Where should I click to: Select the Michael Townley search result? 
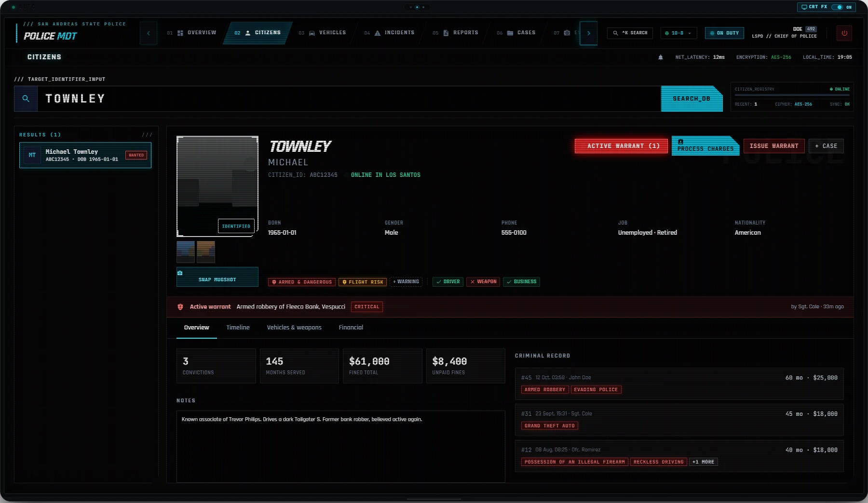[85, 155]
